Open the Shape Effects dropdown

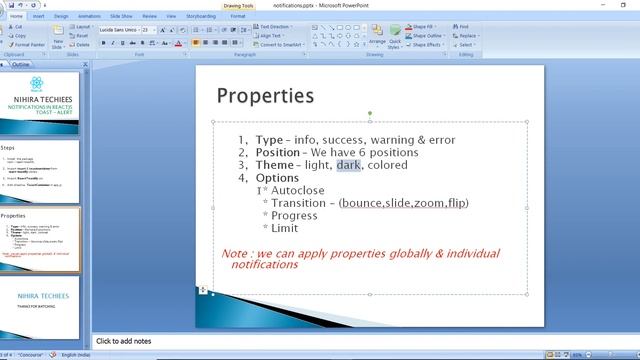coord(424,44)
